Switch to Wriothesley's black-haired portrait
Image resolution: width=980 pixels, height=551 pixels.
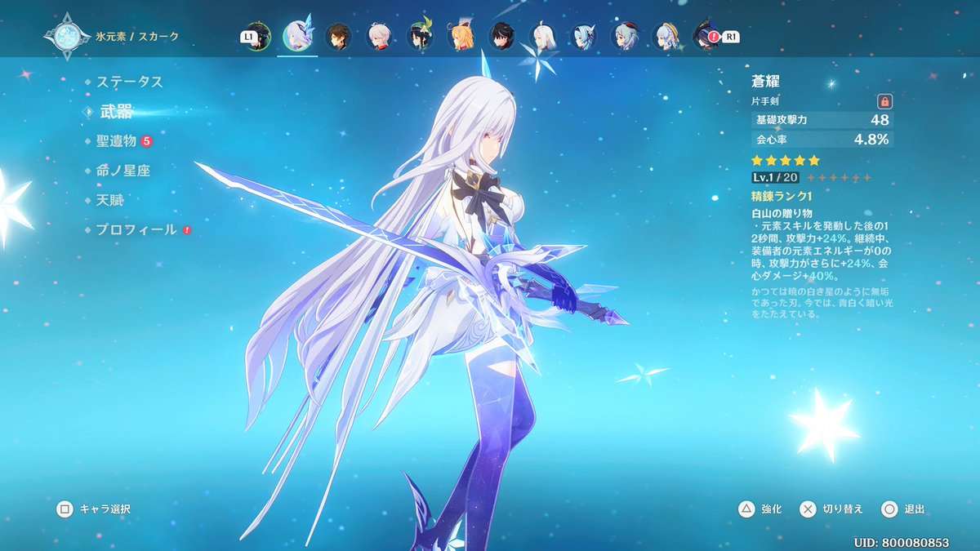coord(502,36)
